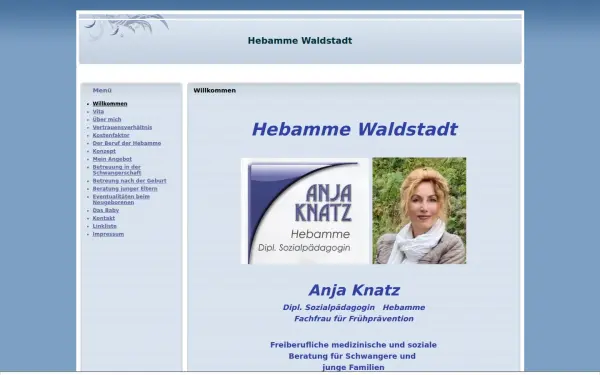Click the Anja Knatz name heading
This screenshot has height=375, width=600.
point(354,290)
